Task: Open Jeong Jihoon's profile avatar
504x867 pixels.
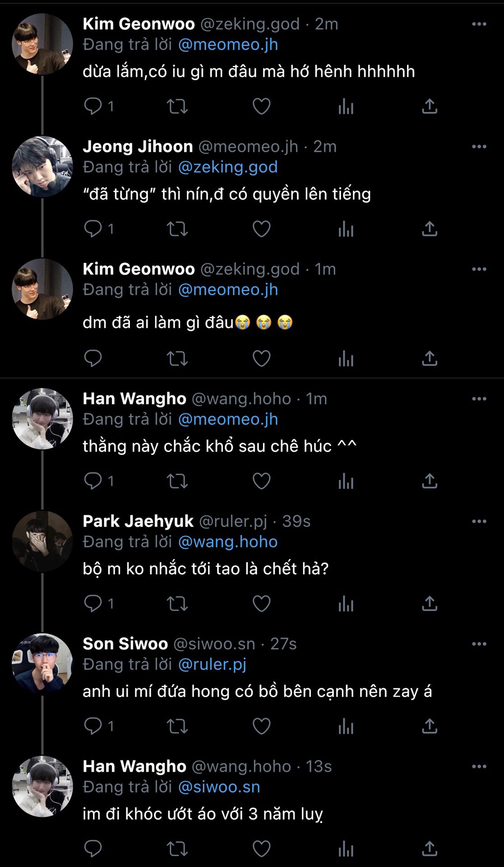Action: [42, 167]
